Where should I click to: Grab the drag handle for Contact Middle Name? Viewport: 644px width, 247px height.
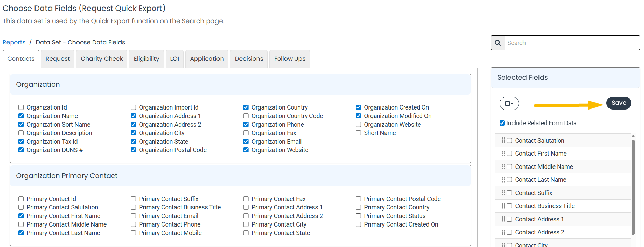tap(503, 166)
